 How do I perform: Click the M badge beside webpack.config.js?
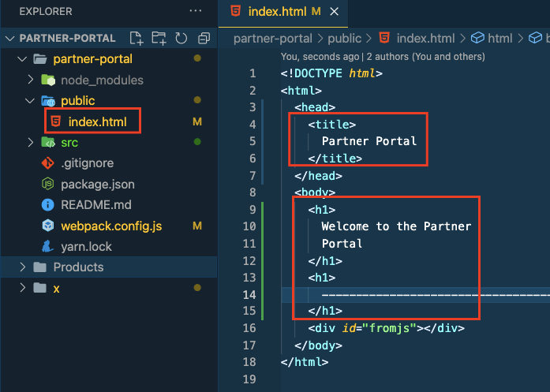[197, 226]
